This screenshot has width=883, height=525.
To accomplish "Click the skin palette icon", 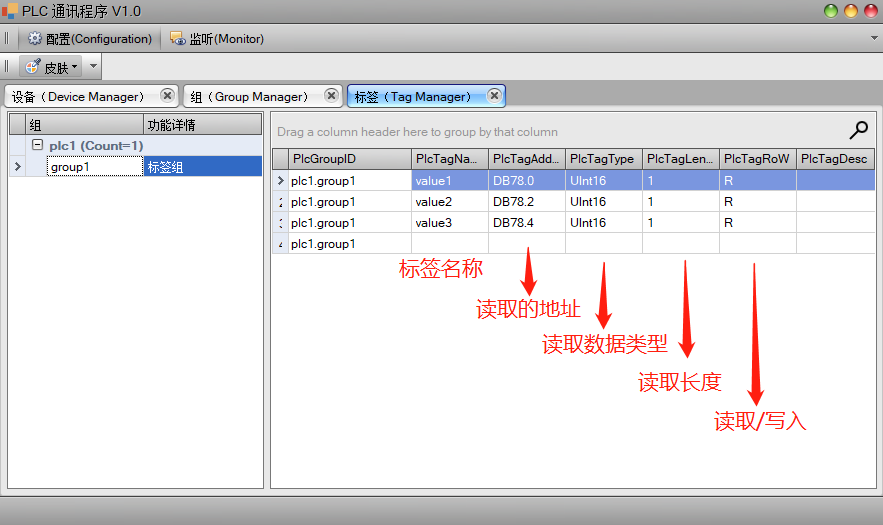I will 33,67.
